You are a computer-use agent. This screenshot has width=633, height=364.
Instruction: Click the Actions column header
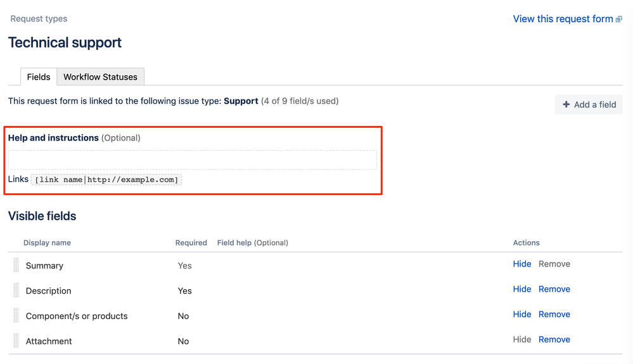coord(526,242)
